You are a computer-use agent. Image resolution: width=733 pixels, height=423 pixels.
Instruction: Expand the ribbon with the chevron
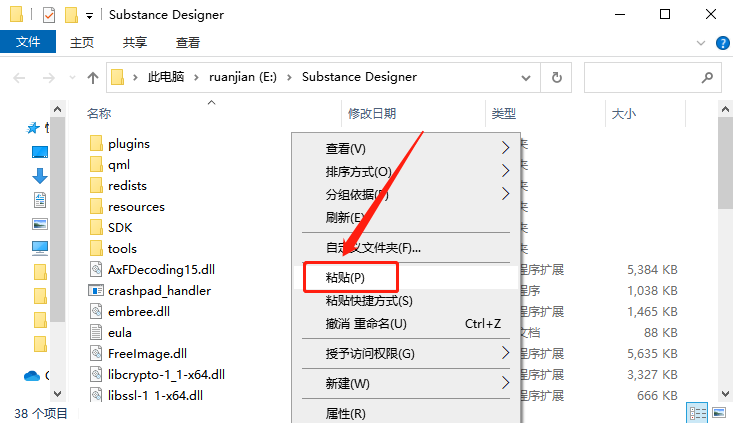click(701, 43)
